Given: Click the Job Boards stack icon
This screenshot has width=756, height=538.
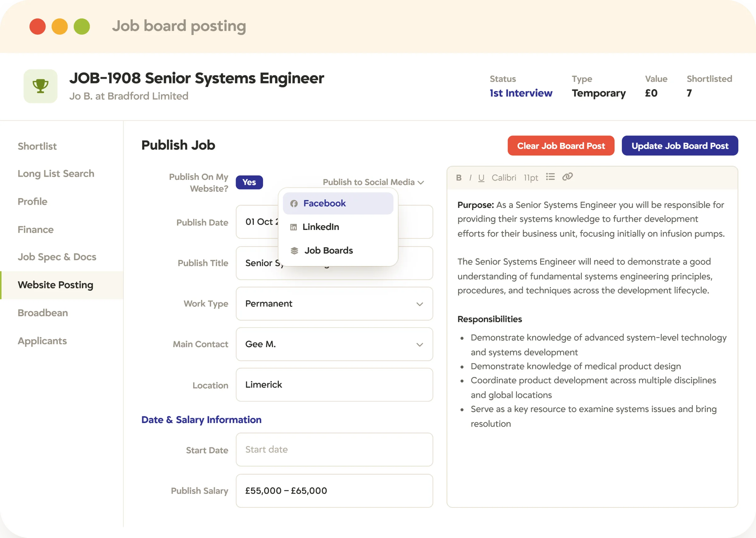Looking at the screenshot, I should 294,250.
